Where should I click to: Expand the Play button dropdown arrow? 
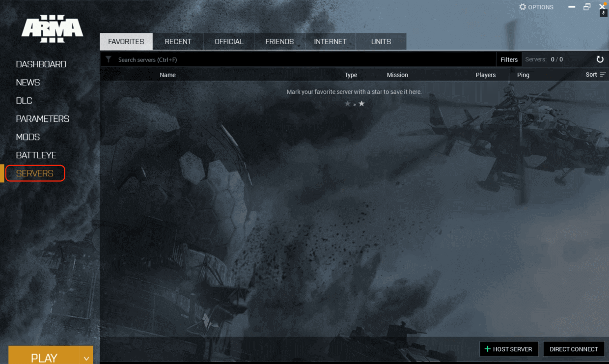click(x=86, y=358)
